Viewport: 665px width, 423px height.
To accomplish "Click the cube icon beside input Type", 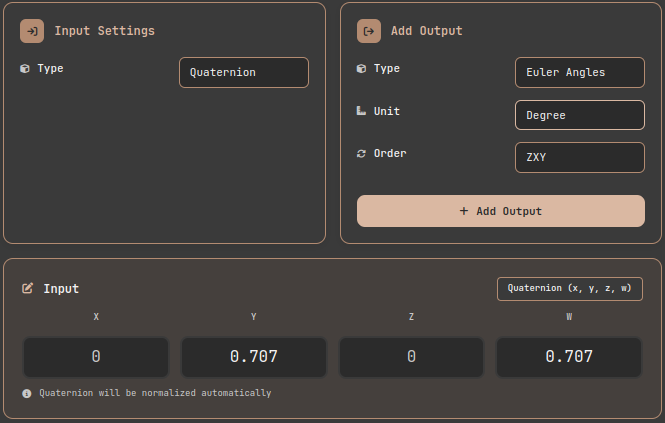I will click(25, 68).
